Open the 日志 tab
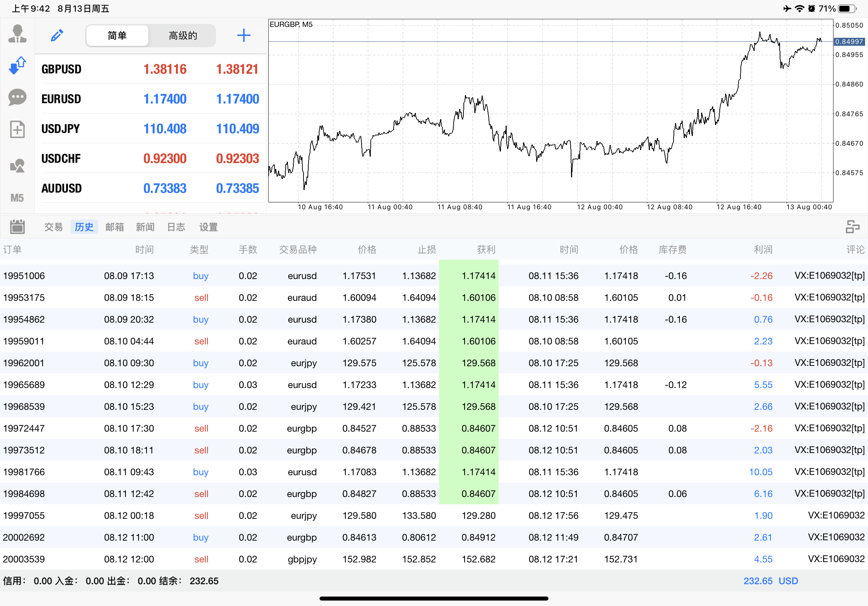868x606 pixels. (x=176, y=227)
